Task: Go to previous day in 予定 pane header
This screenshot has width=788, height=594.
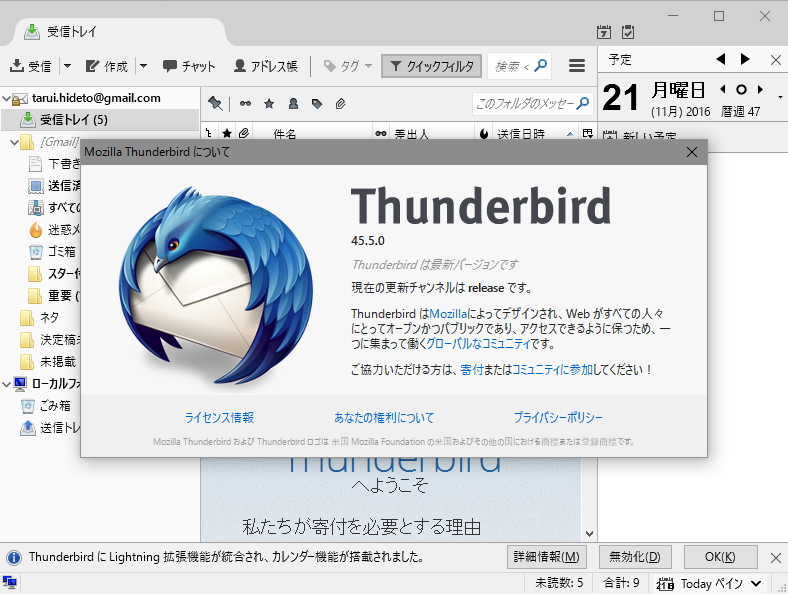Action: (x=721, y=59)
